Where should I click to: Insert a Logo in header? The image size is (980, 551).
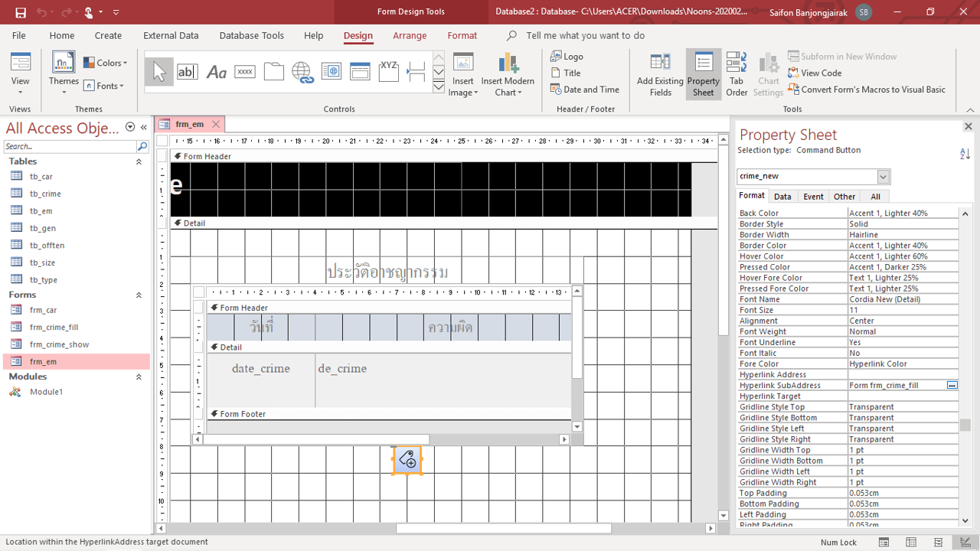coord(567,57)
